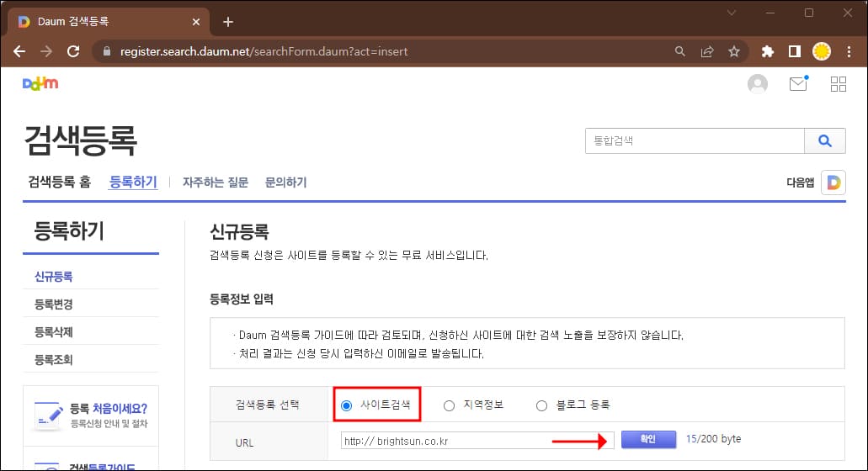Click the 15/200 byte counter text
868x471 pixels.
tap(713, 439)
